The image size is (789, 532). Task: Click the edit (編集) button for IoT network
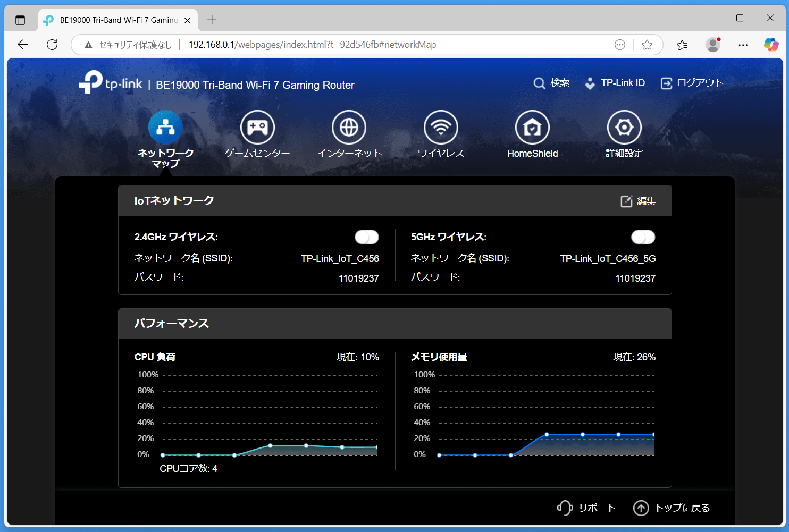(x=638, y=201)
